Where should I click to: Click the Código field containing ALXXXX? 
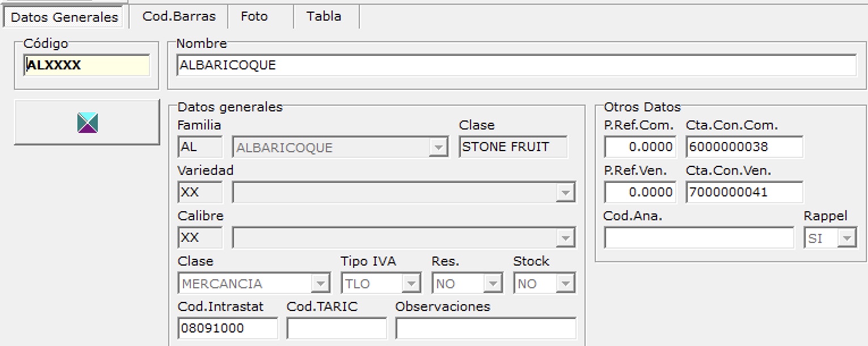tap(87, 65)
